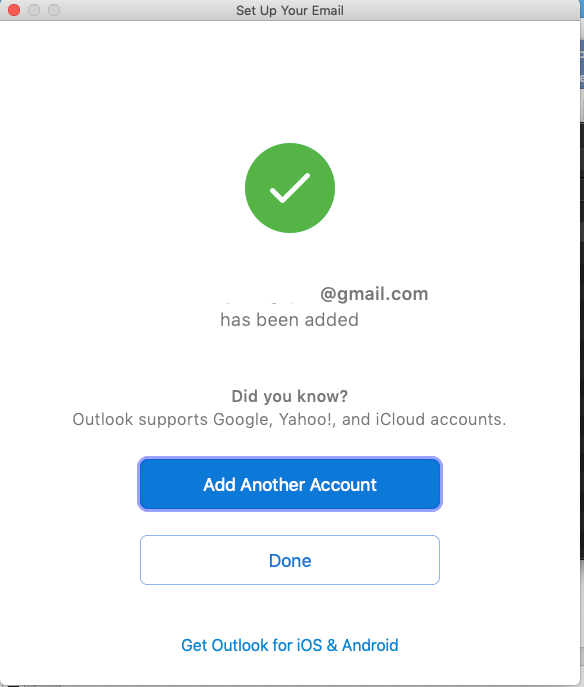Click the 'Did you know?' heading

point(290,396)
